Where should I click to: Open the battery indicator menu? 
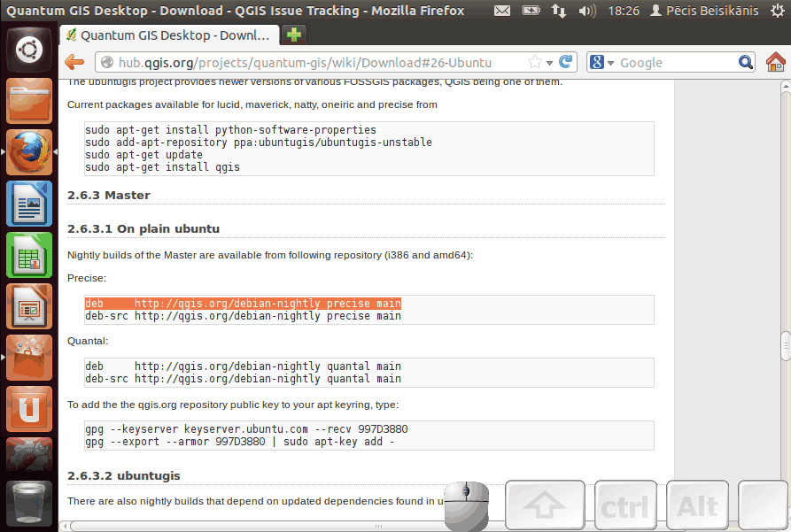click(x=531, y=11)
